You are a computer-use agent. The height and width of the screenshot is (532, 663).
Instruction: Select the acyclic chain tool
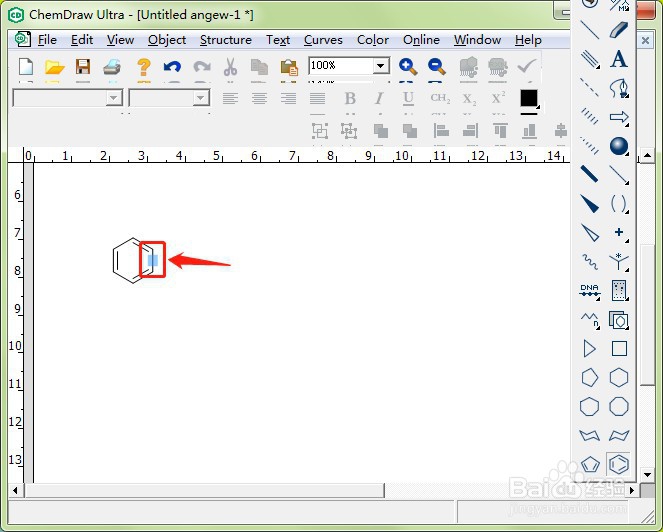(x=589, y=320)
